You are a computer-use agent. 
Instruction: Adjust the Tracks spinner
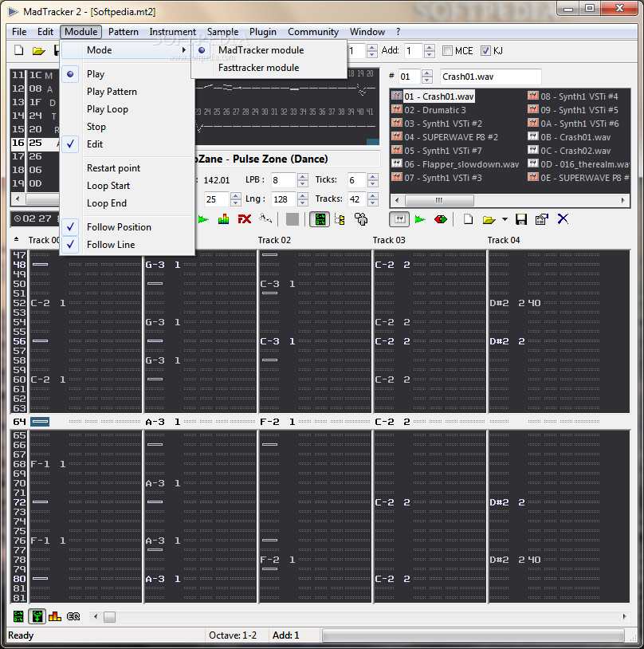click(x=373, y=199)
